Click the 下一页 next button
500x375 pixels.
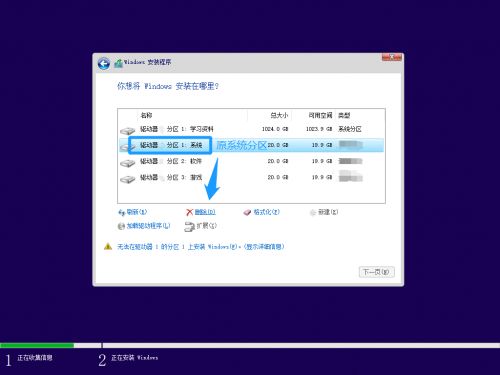pyautogui.click(x=377, y=272)
